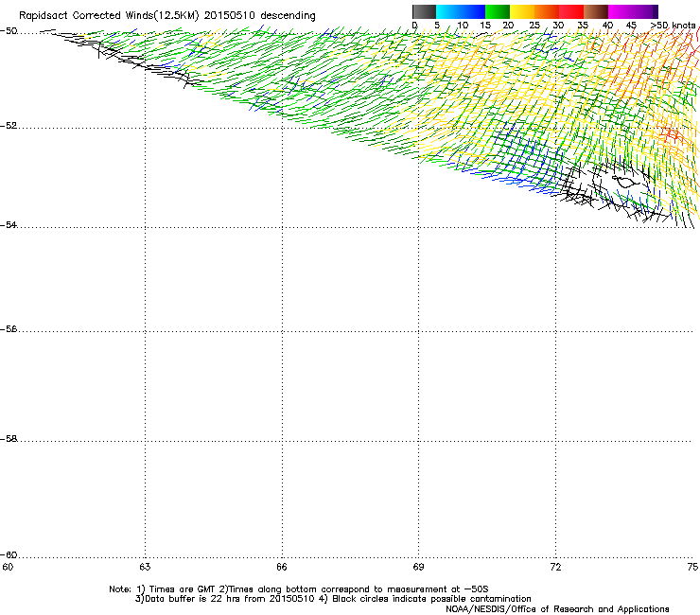This screenshot has width=700, height=615.
Task: Click the latitude label '-50'
Action: pos(9,31)
